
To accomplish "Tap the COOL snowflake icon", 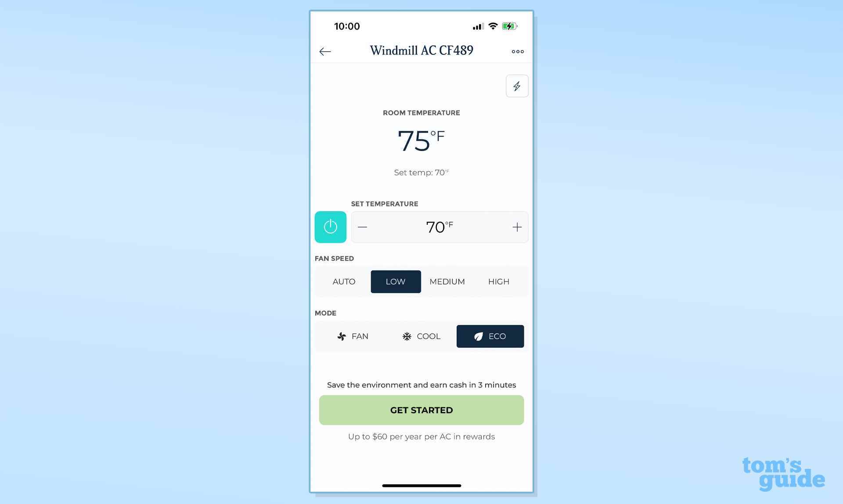I will [407, 336].
